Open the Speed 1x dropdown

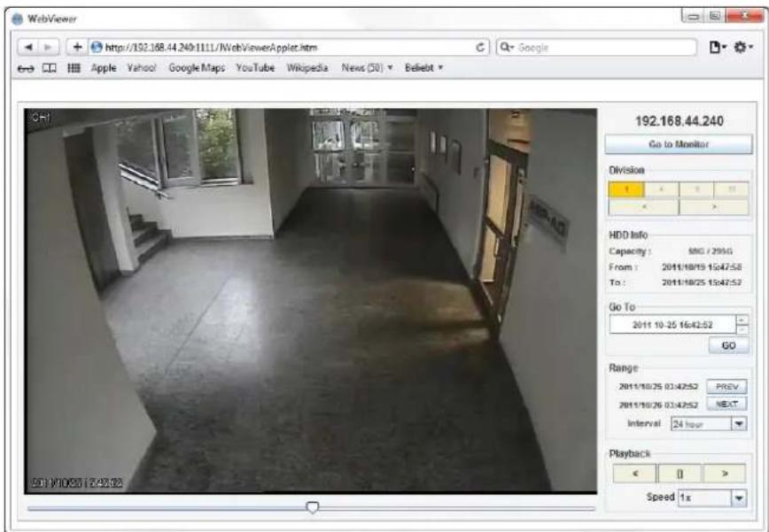coord(712,497)
